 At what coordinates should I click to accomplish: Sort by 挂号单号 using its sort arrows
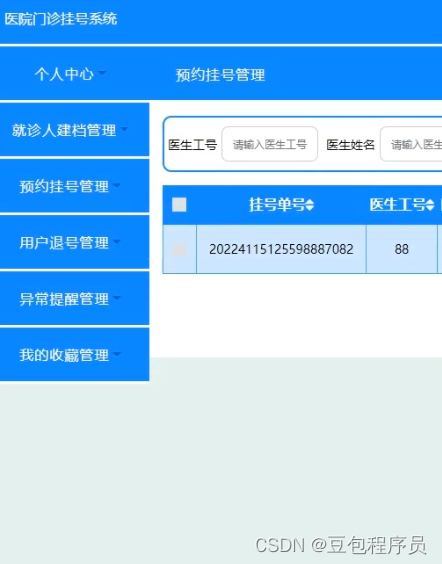(x=310, y=205)
